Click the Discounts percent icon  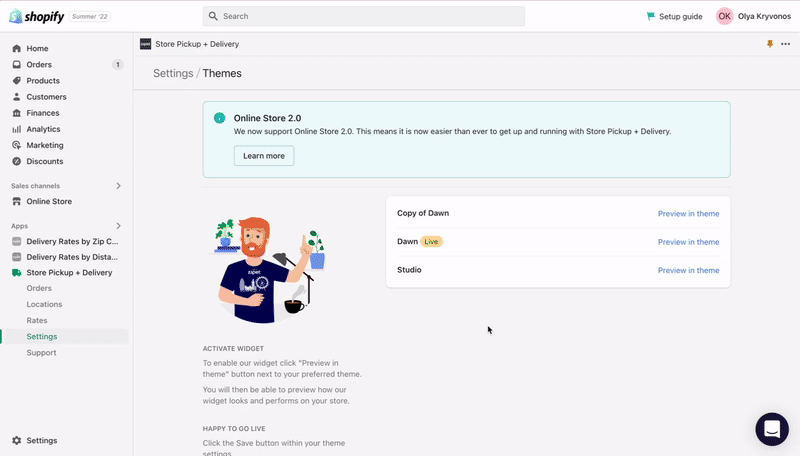tap(17, 161)
